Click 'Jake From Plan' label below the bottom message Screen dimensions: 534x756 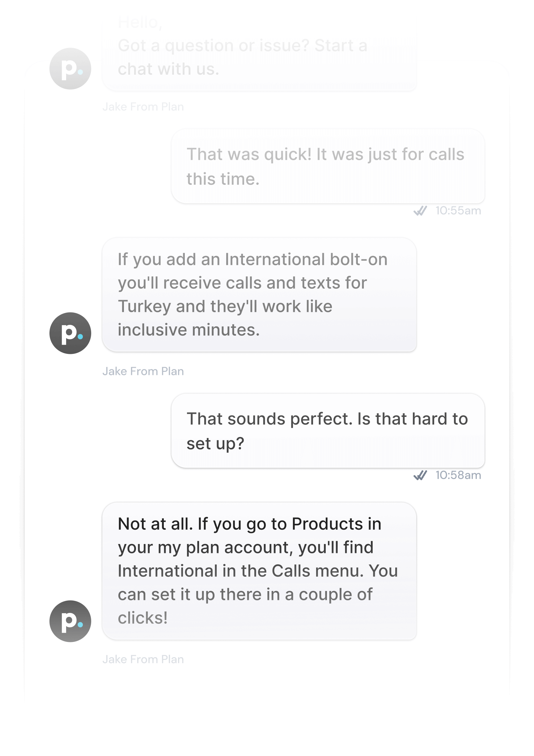pyautogui.click(x=143, y=659)
